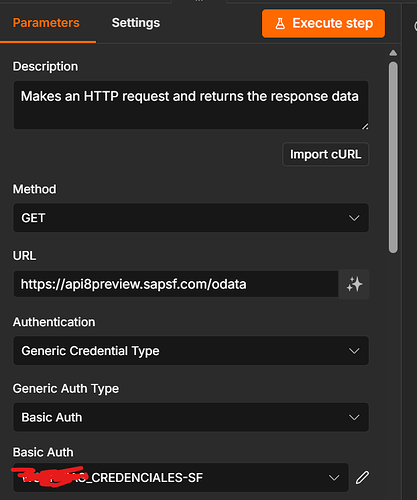Click into the Description text area
The width and height of the screenshot is (417, 500).
click(191, 105)
